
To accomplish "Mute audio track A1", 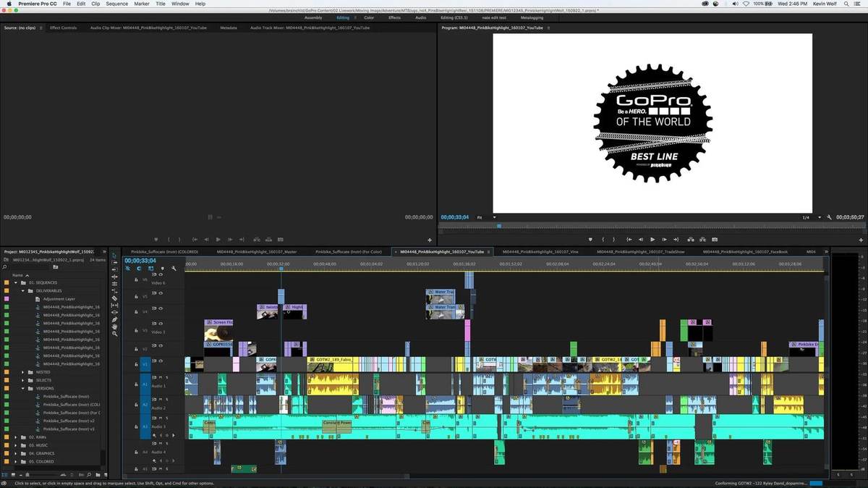I will 161,377.
